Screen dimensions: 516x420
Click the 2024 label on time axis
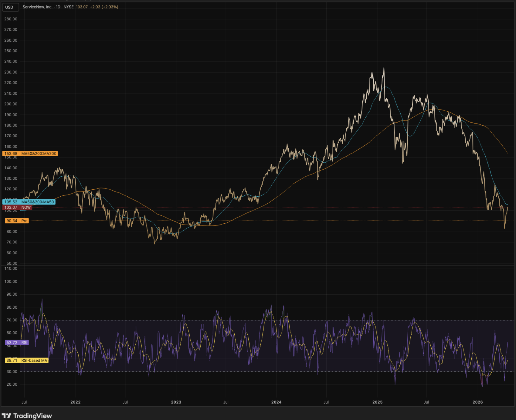pyautogui.click(x=276, y=402)
